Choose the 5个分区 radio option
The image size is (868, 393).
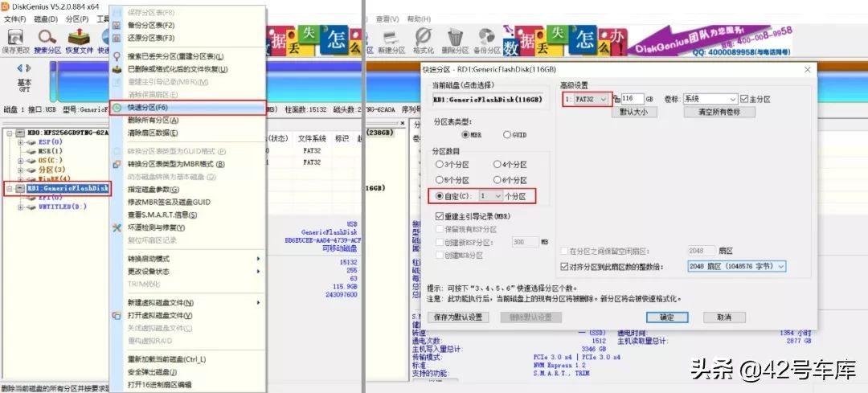click(x=439, y=180)
